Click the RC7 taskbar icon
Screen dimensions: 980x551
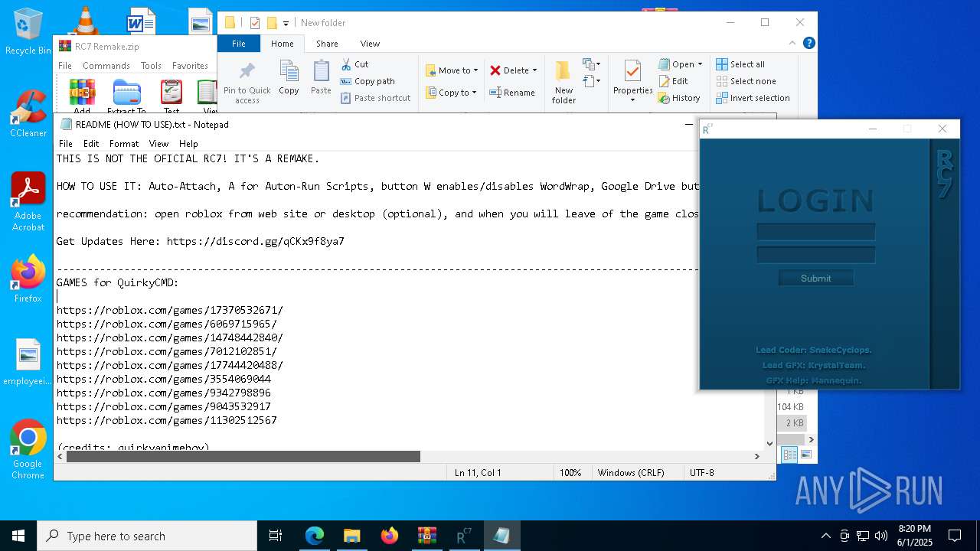(x=464, y=536)
